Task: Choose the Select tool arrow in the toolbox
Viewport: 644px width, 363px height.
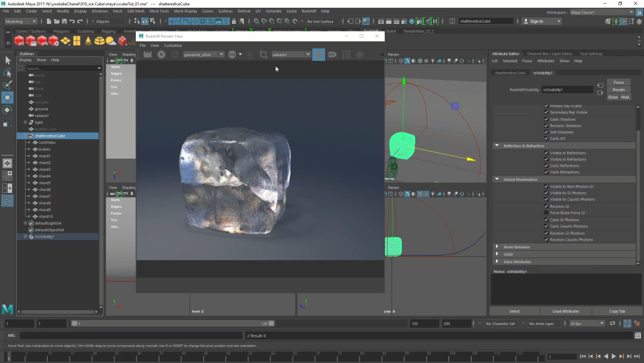Action: point(7,60)
